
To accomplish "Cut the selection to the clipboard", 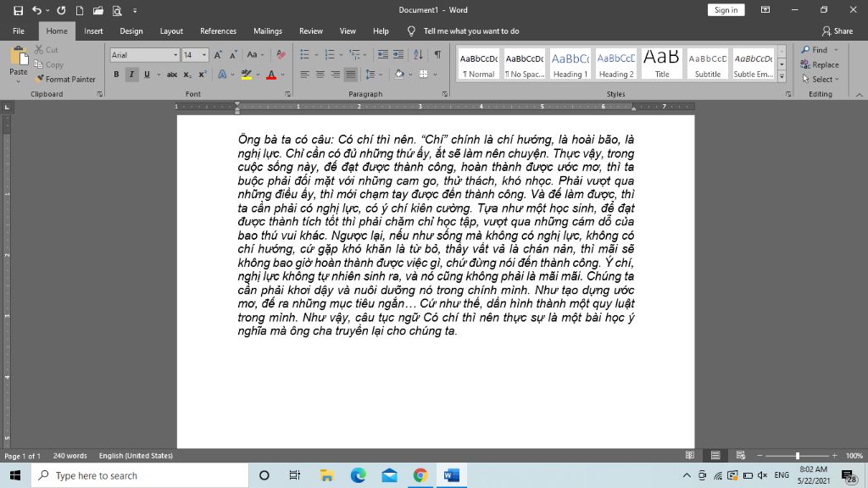I will point(46,50).
